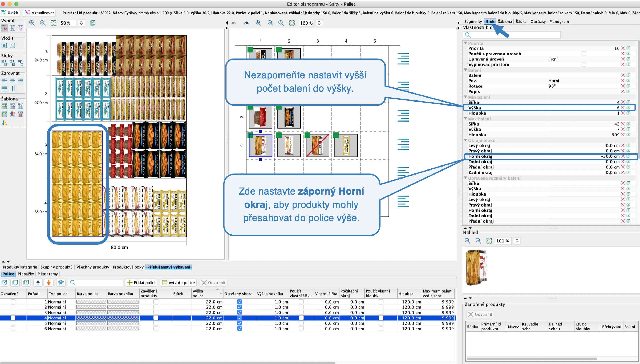Collapse Upravené rozměry balení group

465,178
